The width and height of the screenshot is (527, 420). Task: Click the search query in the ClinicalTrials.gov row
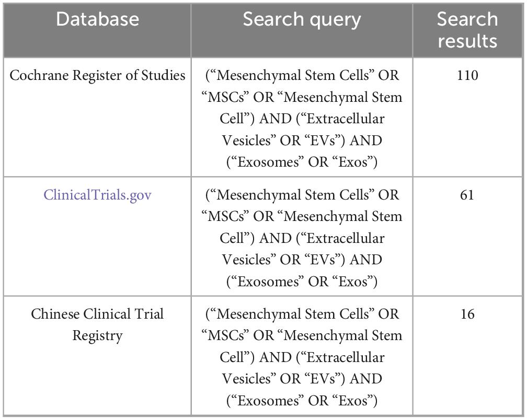[x=302, y=238]
